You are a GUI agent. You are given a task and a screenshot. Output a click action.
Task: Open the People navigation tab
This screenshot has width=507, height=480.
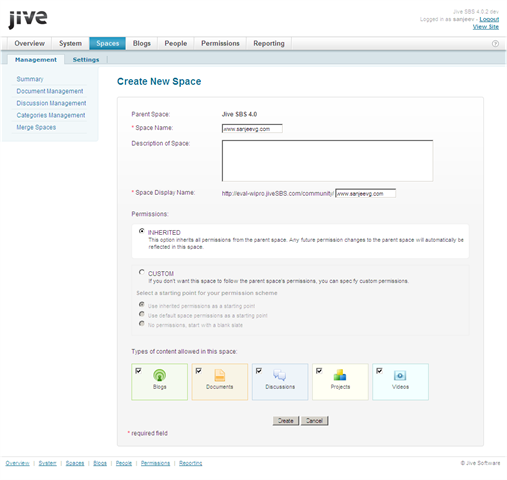pos(176,43)
